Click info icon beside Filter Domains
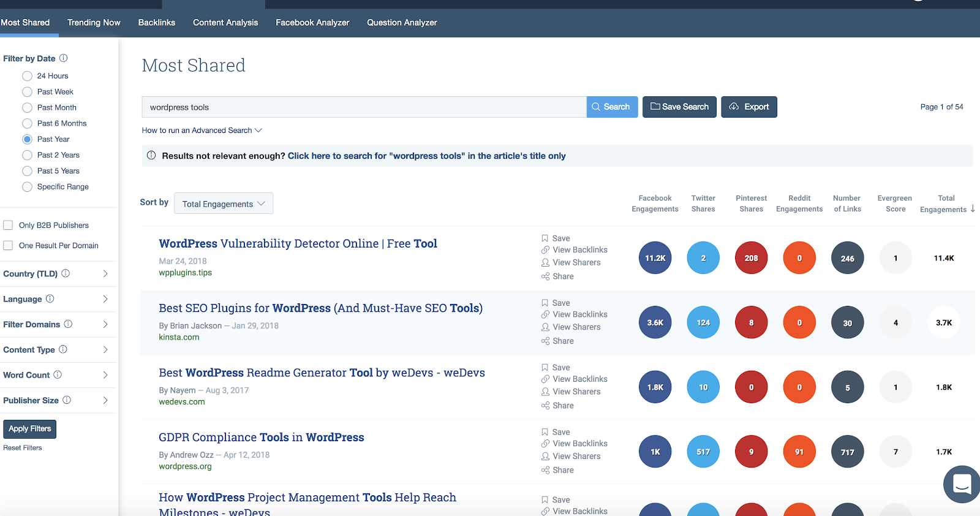The width and height of the screenshot is (980, 516). [x=68, y=324]
